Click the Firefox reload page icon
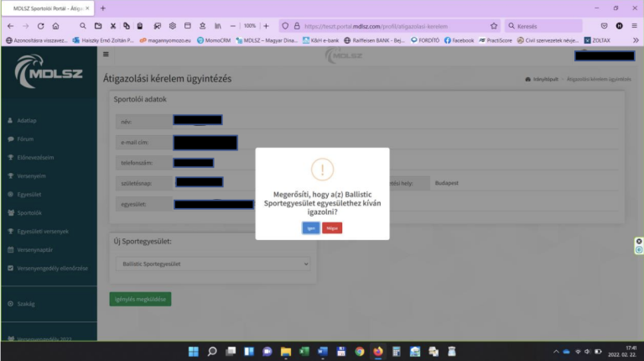The image size is (644, 361). pos(39,26)
